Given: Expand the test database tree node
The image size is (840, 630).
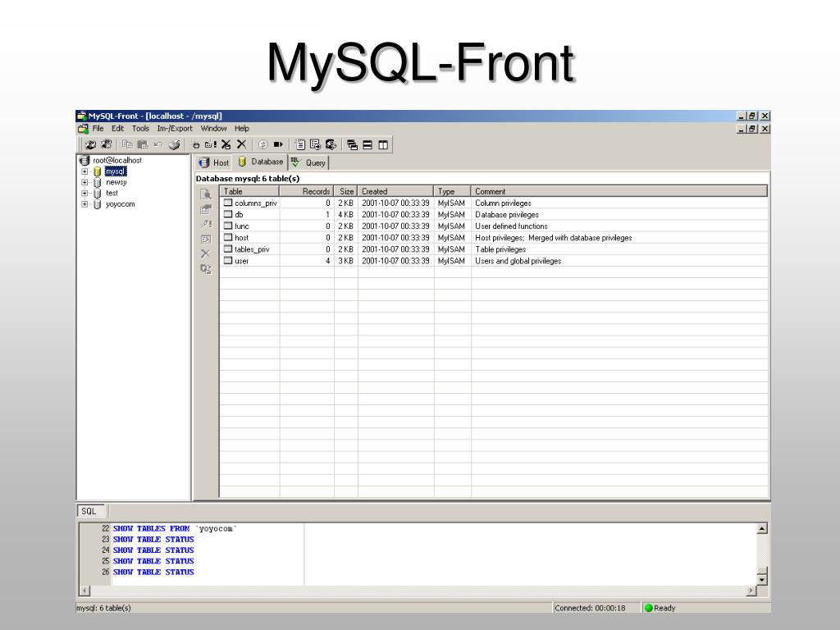Looking at the screenshot, I should [x=84, y=193].
